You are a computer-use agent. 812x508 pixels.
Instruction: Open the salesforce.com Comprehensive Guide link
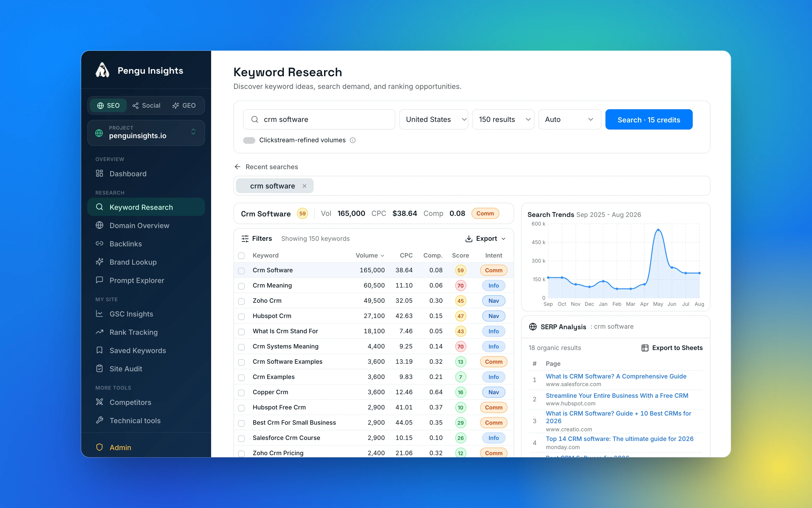(x=616, y=376)
